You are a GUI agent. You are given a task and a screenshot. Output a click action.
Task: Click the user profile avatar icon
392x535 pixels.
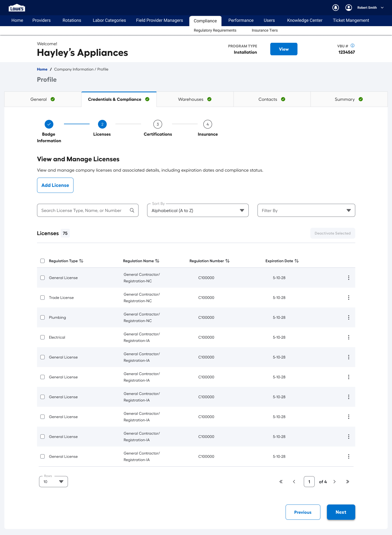tap(349, 8)
